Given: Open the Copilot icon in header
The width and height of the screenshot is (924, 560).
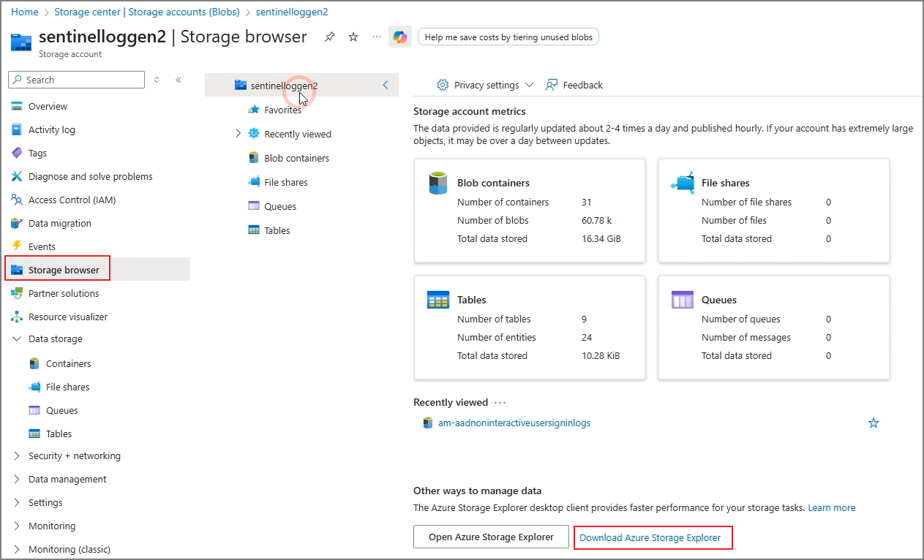Looking at the screenshot, I should (x=400, y=37).
